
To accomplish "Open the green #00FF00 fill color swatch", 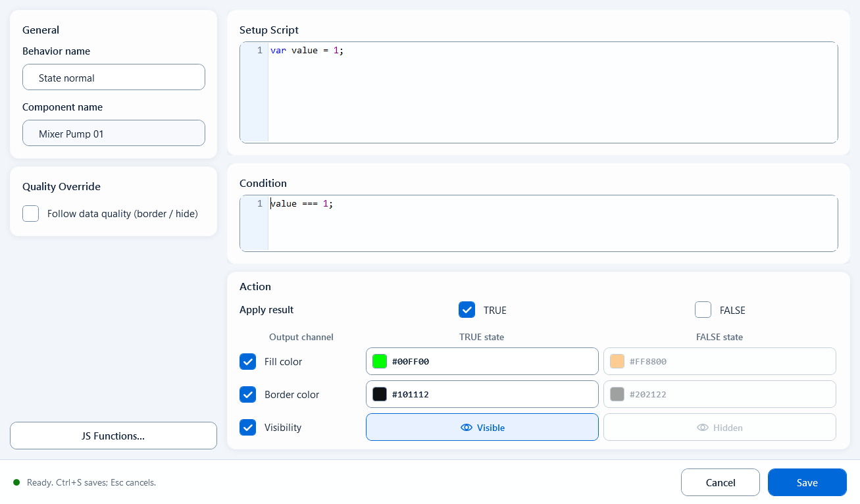I will click(380, 361).
